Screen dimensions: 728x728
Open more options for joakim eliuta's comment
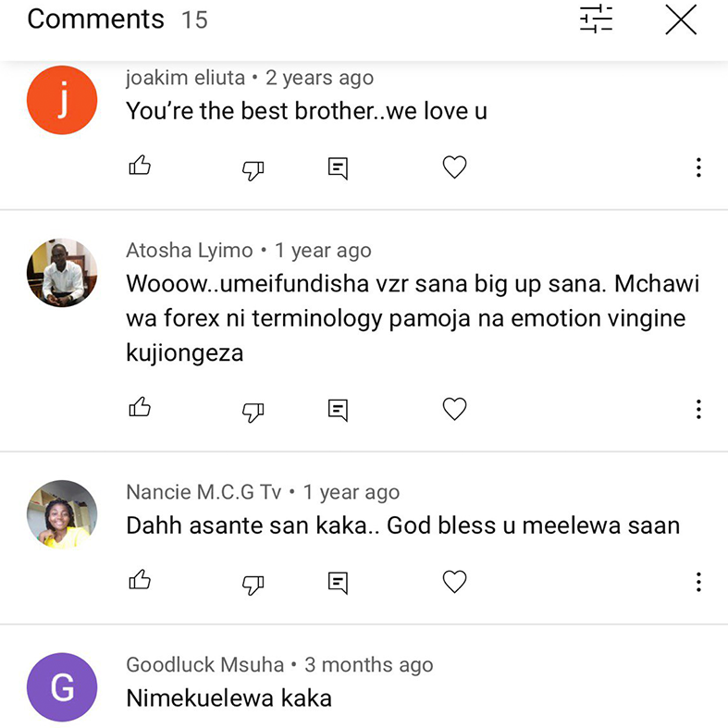coord(698,167)
